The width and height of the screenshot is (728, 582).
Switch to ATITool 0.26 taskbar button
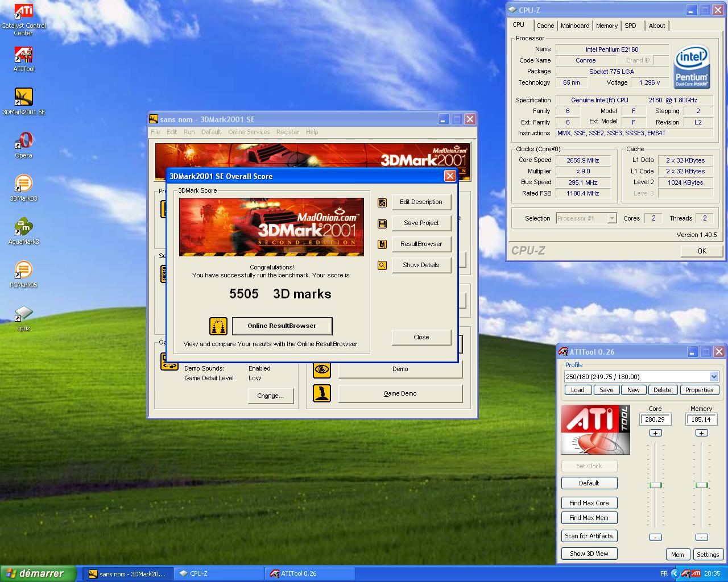coord(310,574)
